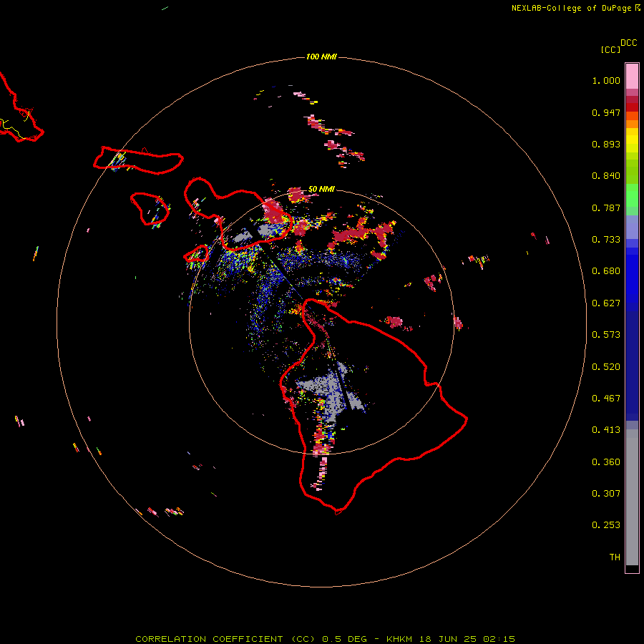Click the DCC legend heading

click(x=629, y=43)
